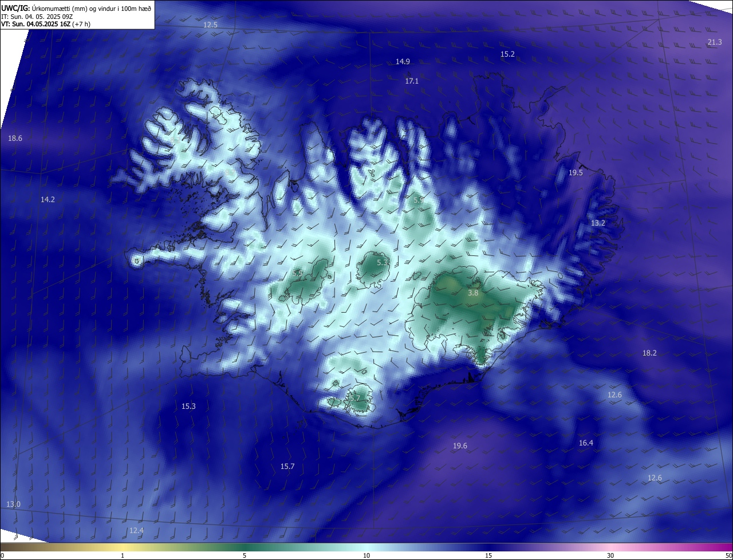This screenshot has height=560, width=733.
Task: Click the 5.3 value on Hofsjökull glacier
Action: [x=383, y=262]
